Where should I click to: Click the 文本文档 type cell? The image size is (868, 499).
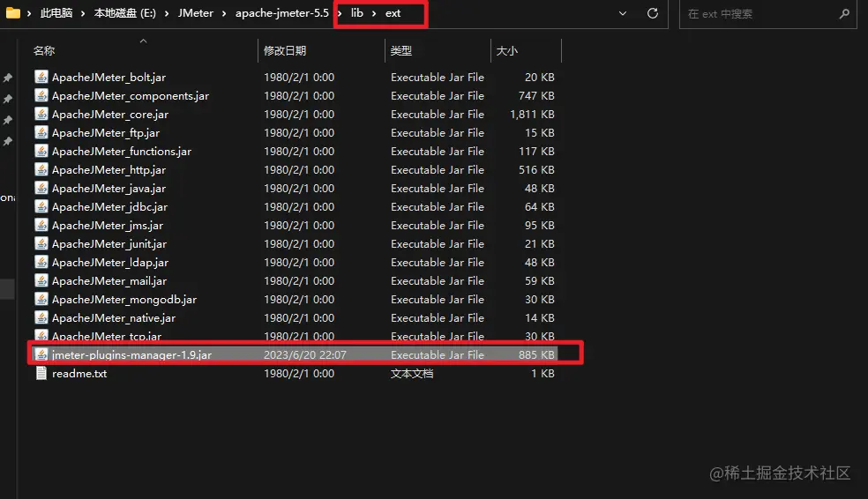tap(412, 374)
